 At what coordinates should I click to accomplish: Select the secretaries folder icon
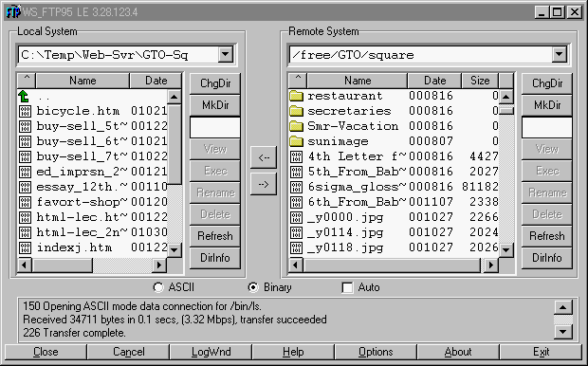click(296, 111)
